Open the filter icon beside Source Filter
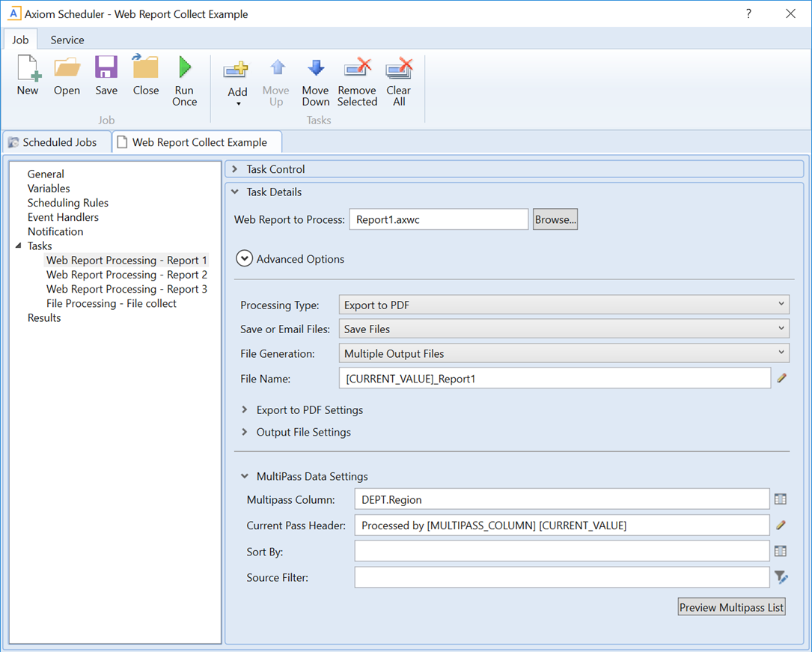812x652 pixels. point(781,577)
